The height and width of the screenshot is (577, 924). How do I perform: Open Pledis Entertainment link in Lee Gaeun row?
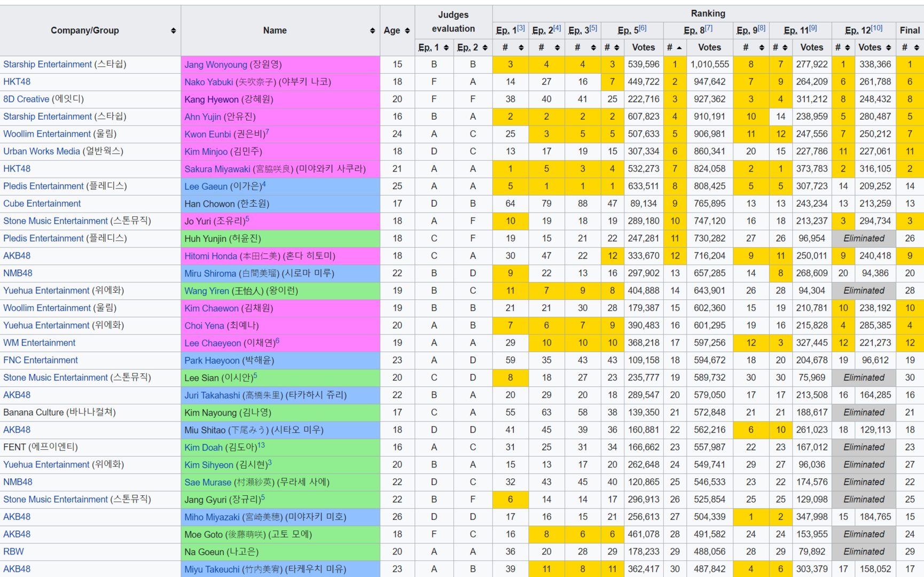point(44,186)
